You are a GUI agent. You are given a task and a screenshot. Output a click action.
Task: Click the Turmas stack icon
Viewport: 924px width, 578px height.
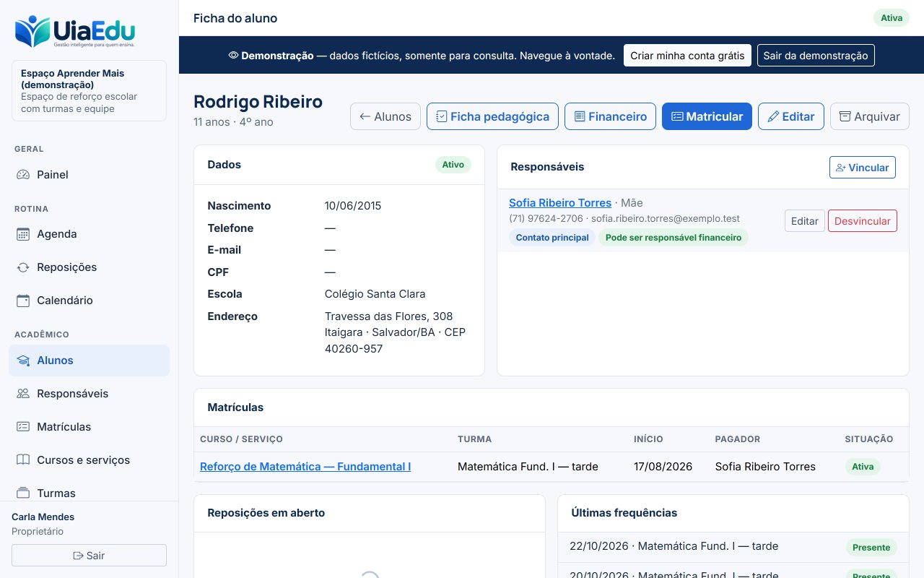(23, 493)
